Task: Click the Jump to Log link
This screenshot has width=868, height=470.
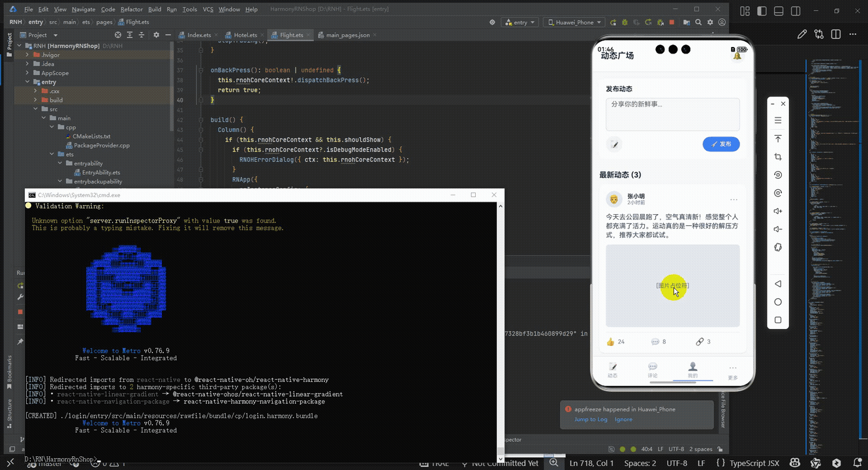Action: point(591,419)
